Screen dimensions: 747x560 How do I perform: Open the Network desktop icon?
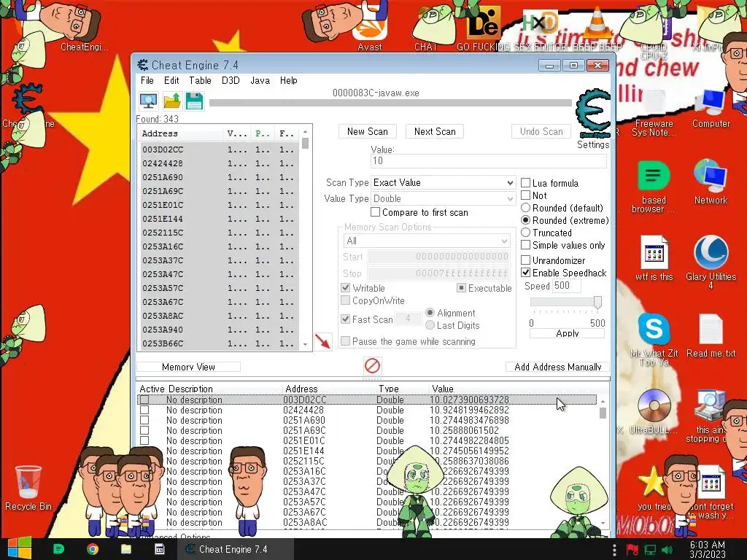click(x=711, y=182)
